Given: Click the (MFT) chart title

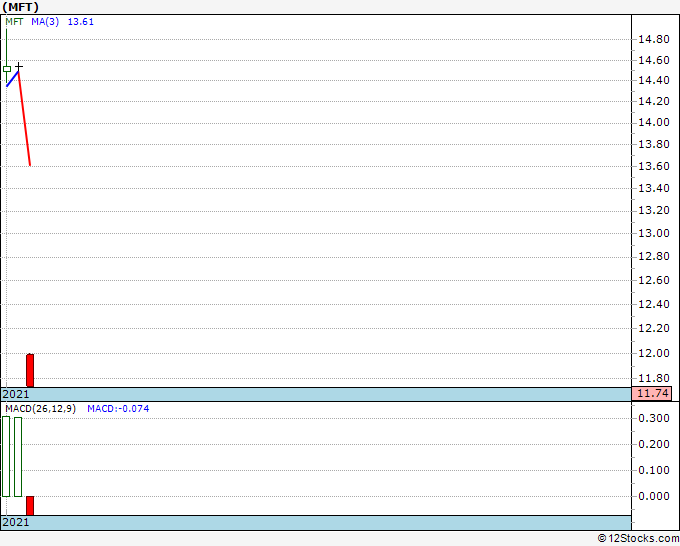Looking at the screenshot, I should (x=20, y=7).
